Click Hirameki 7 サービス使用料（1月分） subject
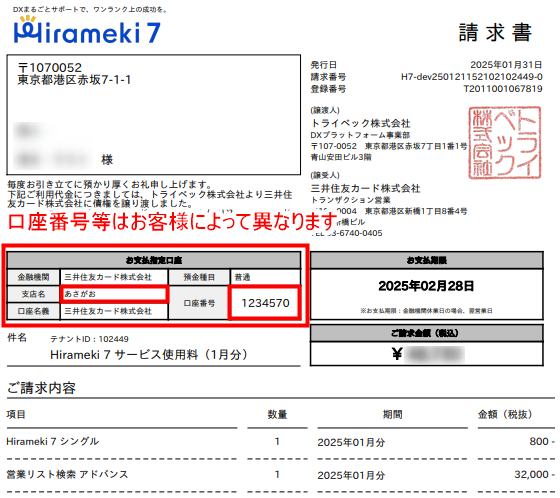 click(149, 355)
